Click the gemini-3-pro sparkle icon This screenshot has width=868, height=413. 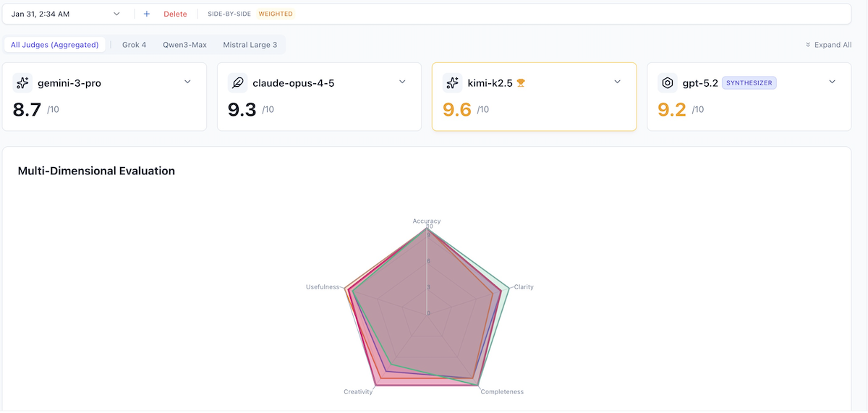tap(22, 82)
